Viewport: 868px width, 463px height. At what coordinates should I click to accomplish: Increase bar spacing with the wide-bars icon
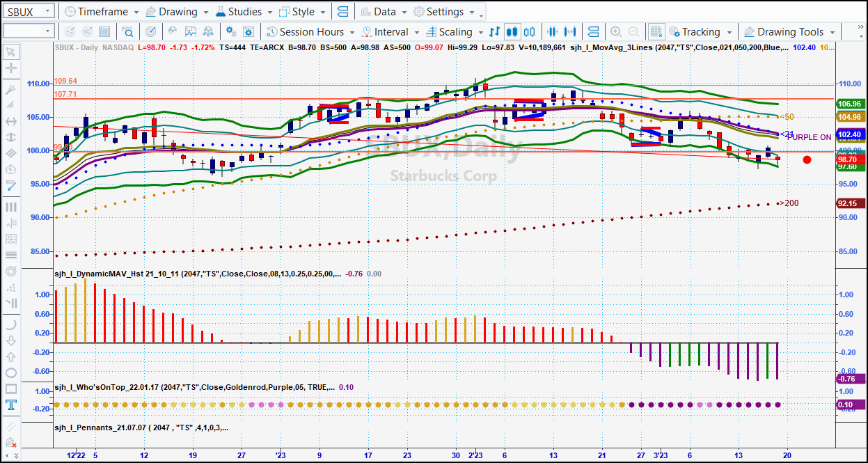(571, 31)
